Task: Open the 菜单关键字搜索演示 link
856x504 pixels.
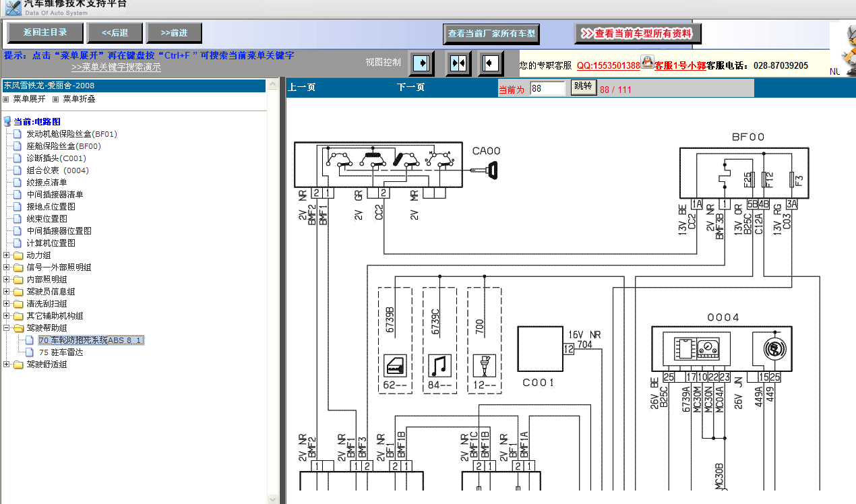Action: tap(116, 67)
